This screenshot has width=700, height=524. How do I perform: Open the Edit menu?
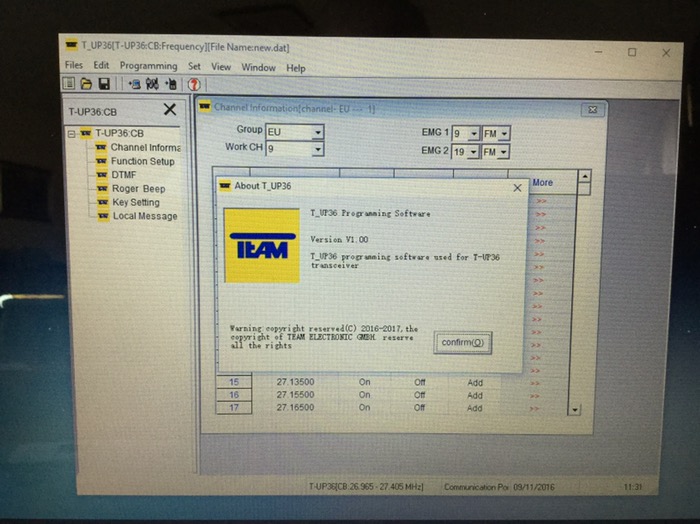pyautogui.click(x=101, y=65)
